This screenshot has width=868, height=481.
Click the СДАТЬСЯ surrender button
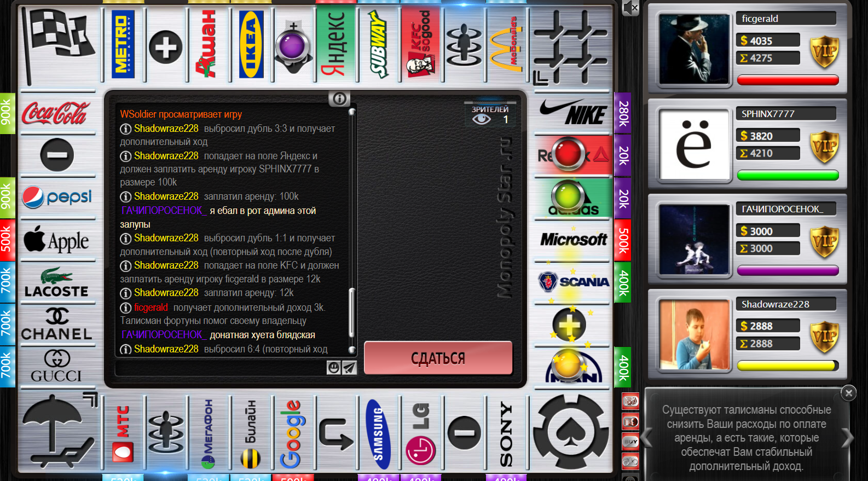(438, 358)
